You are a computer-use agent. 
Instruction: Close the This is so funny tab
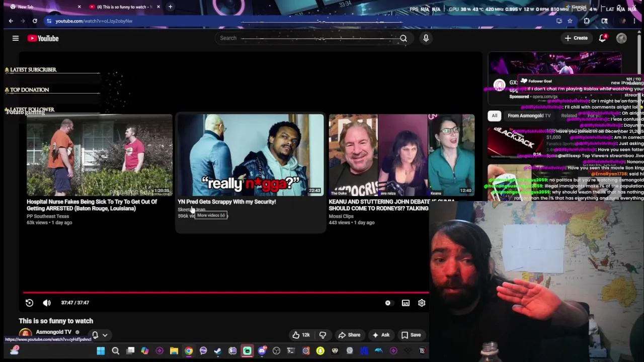click(158, 7)
